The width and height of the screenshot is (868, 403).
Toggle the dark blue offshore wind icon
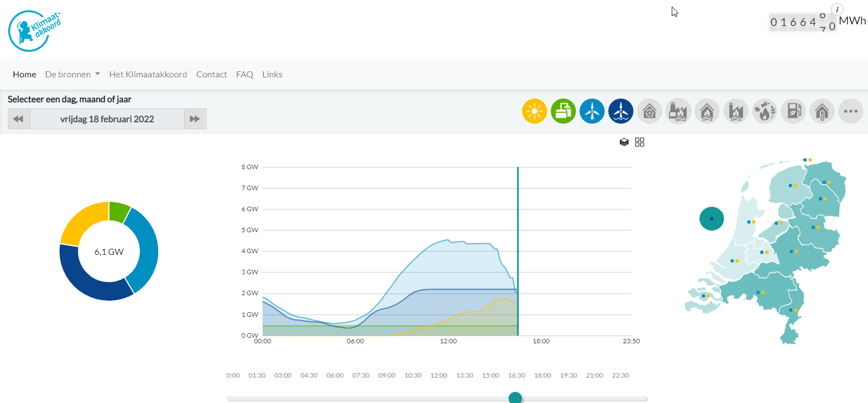pyautogui.click(x=620, y=111)
